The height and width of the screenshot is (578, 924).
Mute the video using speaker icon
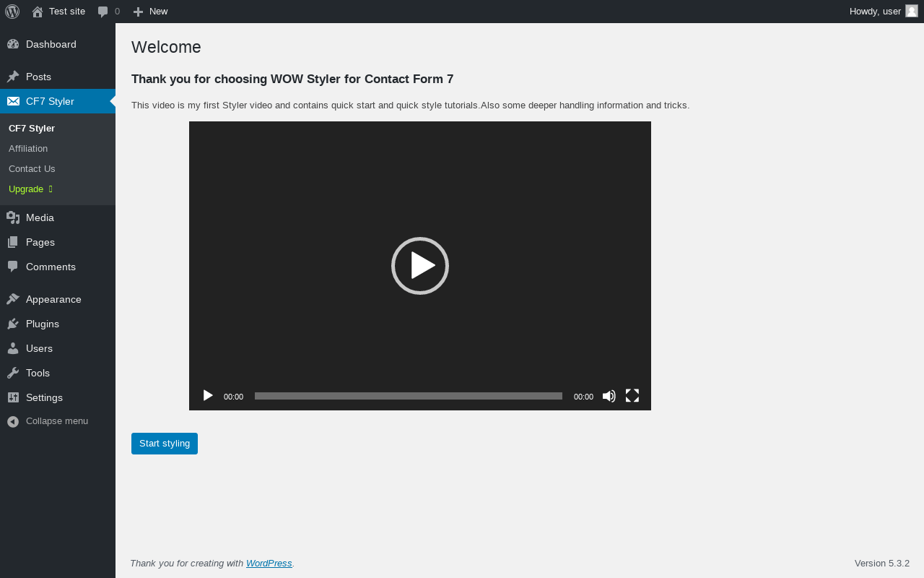[x=609, y=395]
